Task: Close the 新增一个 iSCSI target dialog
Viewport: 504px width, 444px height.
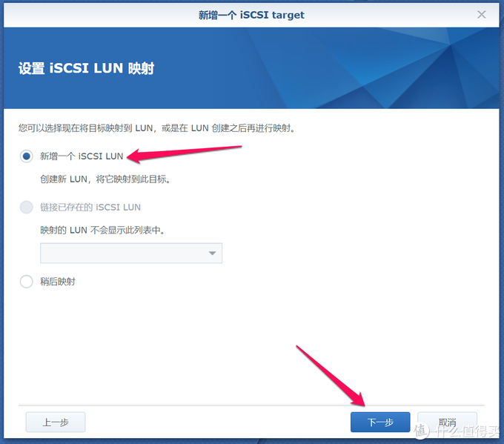Action: click(x=481, y=15)
